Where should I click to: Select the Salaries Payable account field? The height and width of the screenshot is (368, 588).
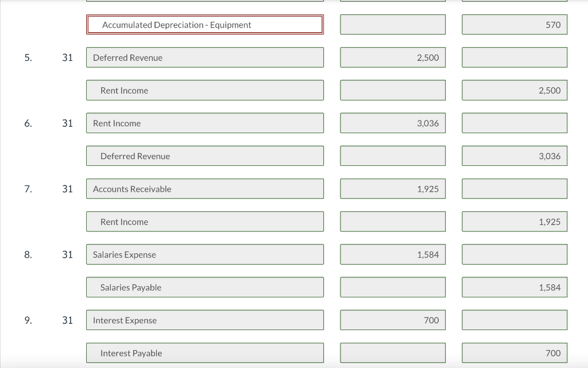click(204, 287)
